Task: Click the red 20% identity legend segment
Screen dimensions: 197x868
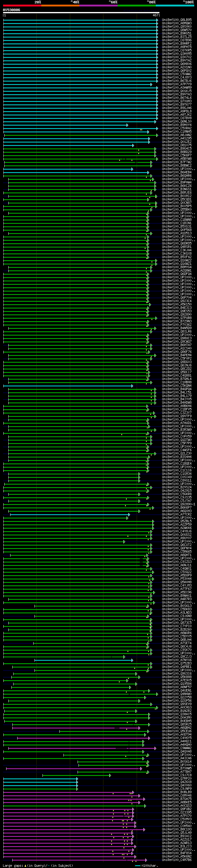Action: (22, 6)
